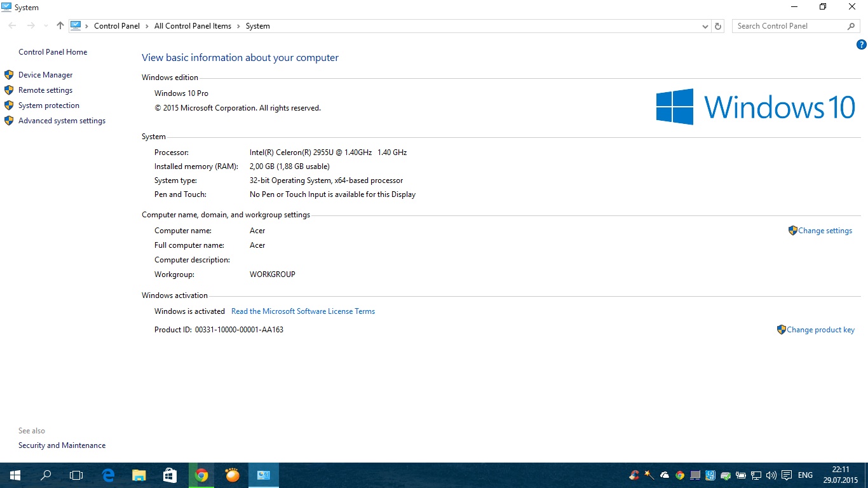868x488 pixels.
Task: Click the 32-bit Operating System text
Action: 326,180
